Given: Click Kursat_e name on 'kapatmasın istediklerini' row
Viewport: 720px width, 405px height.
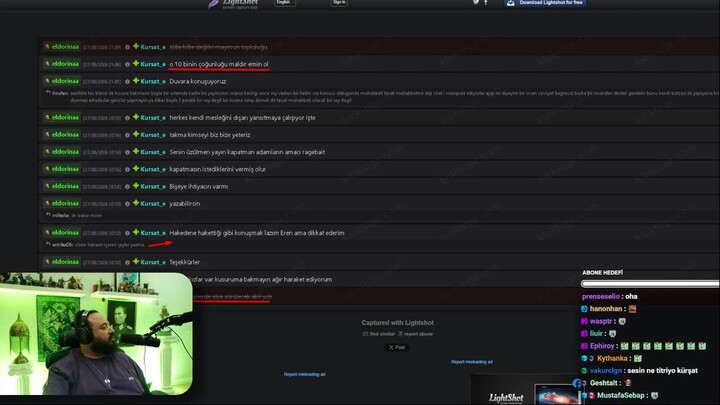Looking at the screenshot, I should [153, 169].
